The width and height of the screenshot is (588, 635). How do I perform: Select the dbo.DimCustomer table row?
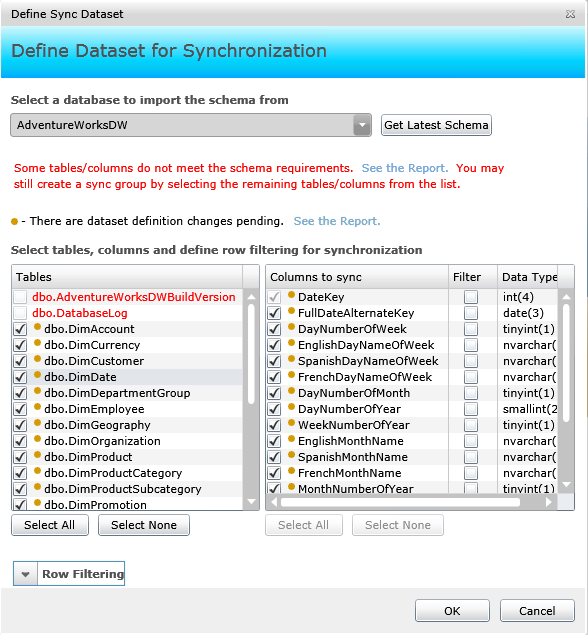128,361
